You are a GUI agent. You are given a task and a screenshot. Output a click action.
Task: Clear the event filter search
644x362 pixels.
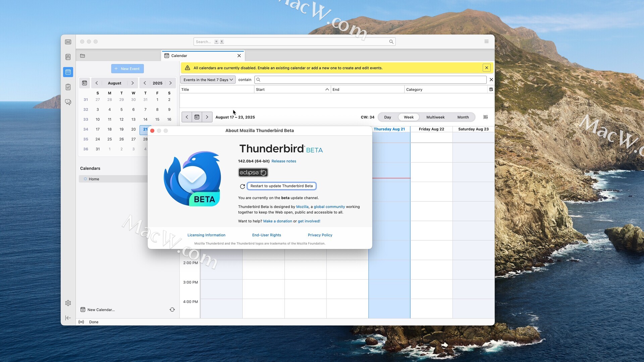[x=491, y=80]
